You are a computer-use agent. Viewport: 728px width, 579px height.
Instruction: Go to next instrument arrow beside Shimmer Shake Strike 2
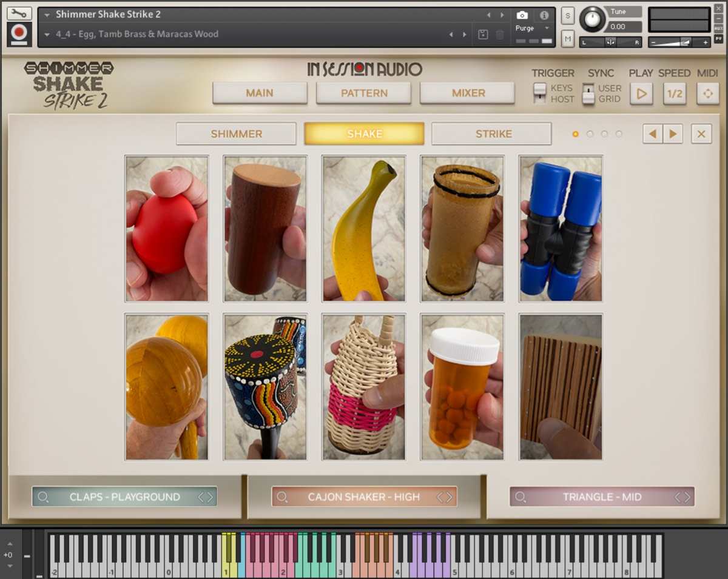coord(502,15)
